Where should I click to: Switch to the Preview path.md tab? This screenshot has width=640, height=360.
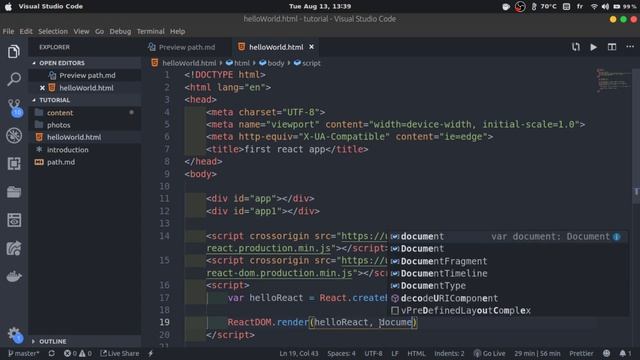(x=187, y=47)
